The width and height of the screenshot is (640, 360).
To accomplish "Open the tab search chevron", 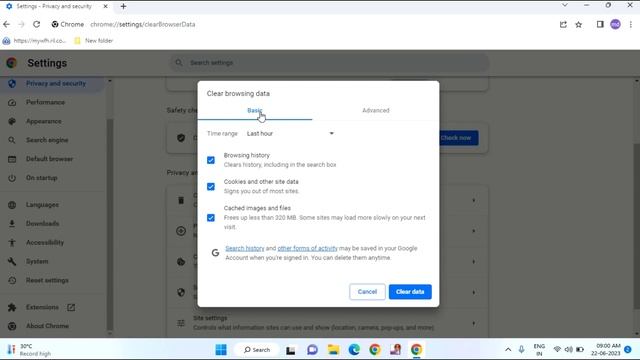I will [x=564, y=5].
